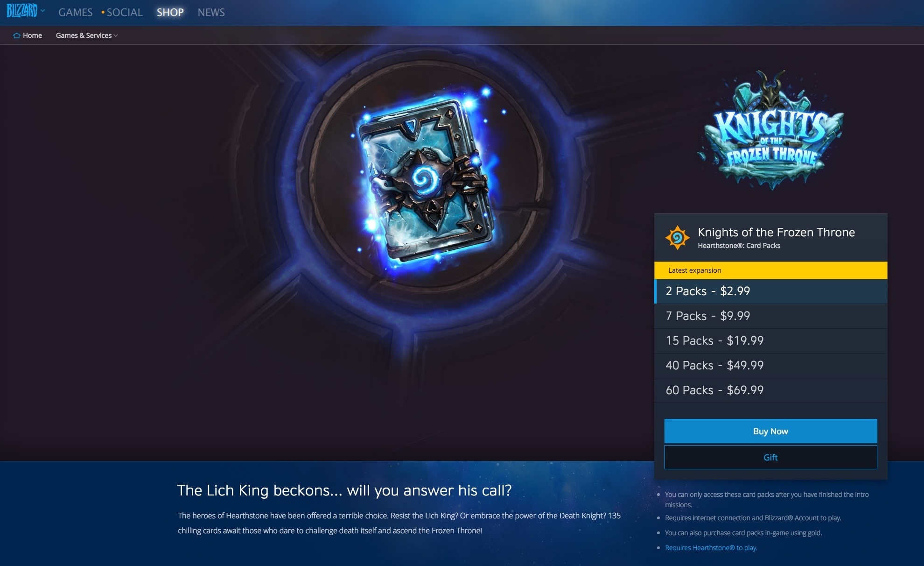Click the Buy Now button
924x566 pixels.
[x=770, y=431]
